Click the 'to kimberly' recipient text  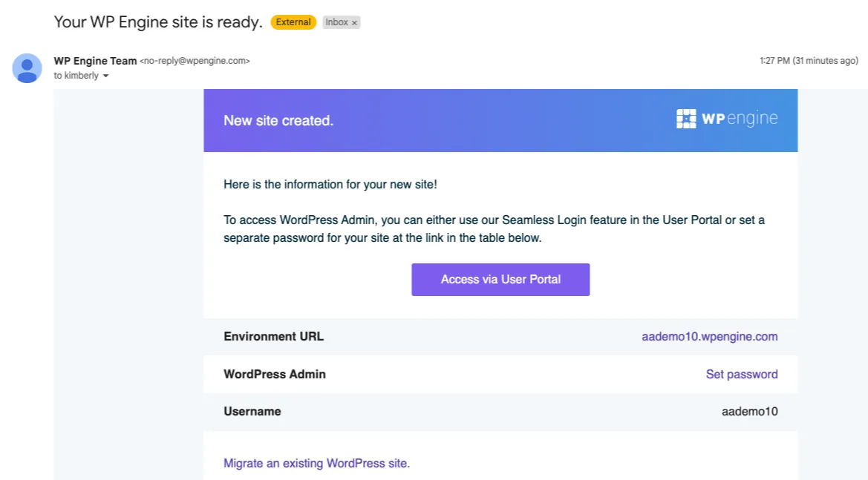(x=76, y=76)
